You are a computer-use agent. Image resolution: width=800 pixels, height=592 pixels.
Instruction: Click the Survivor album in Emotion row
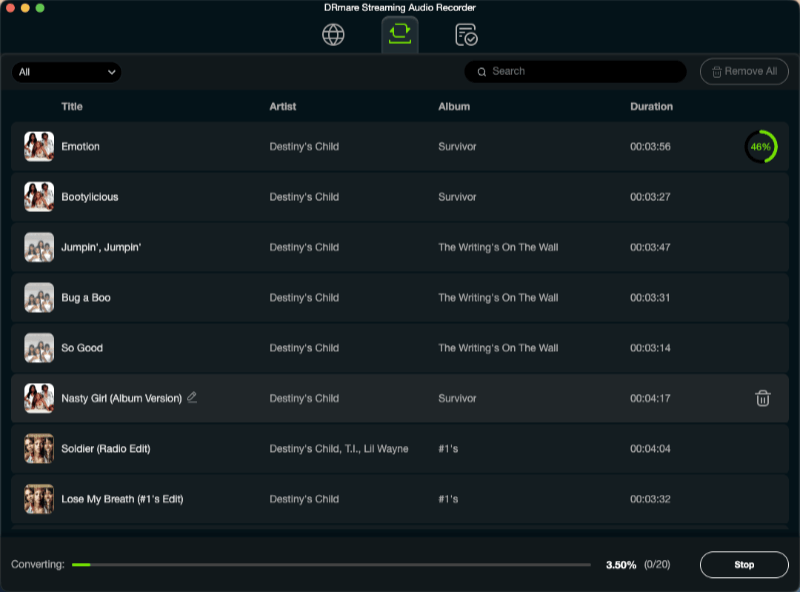click(x=457, y=146)
